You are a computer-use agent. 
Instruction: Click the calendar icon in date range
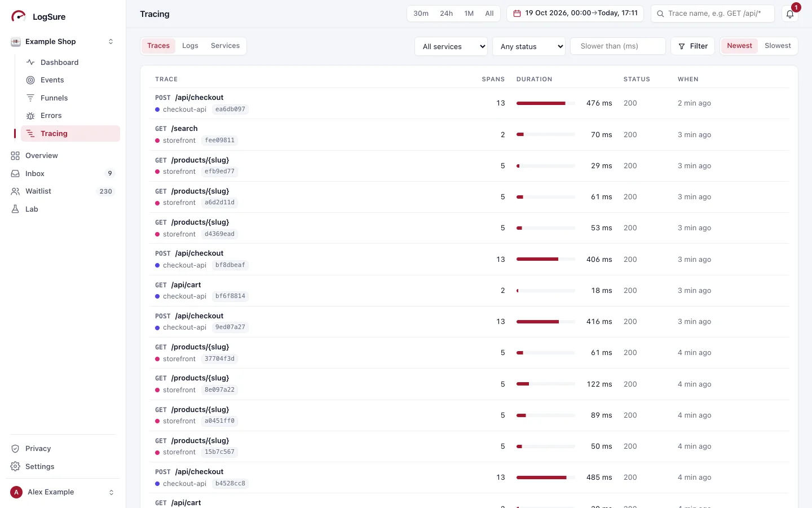coord(517,14)
